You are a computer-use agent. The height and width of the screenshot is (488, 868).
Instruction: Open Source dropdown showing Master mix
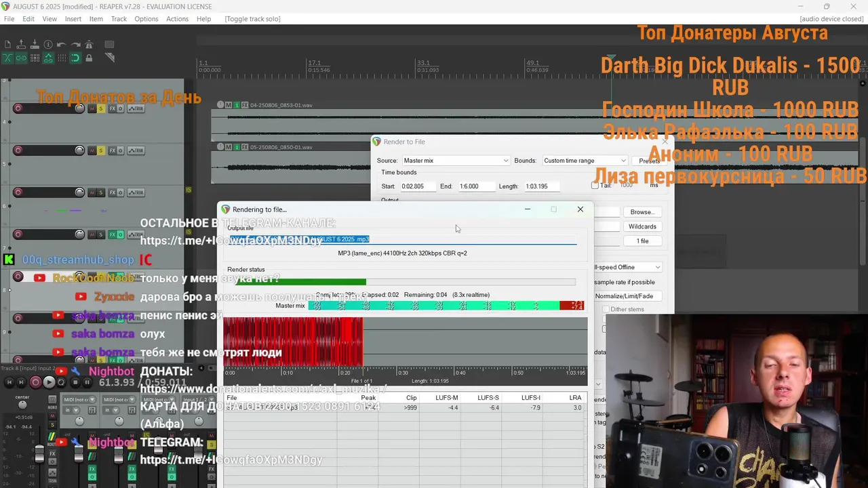coord(455,161)
